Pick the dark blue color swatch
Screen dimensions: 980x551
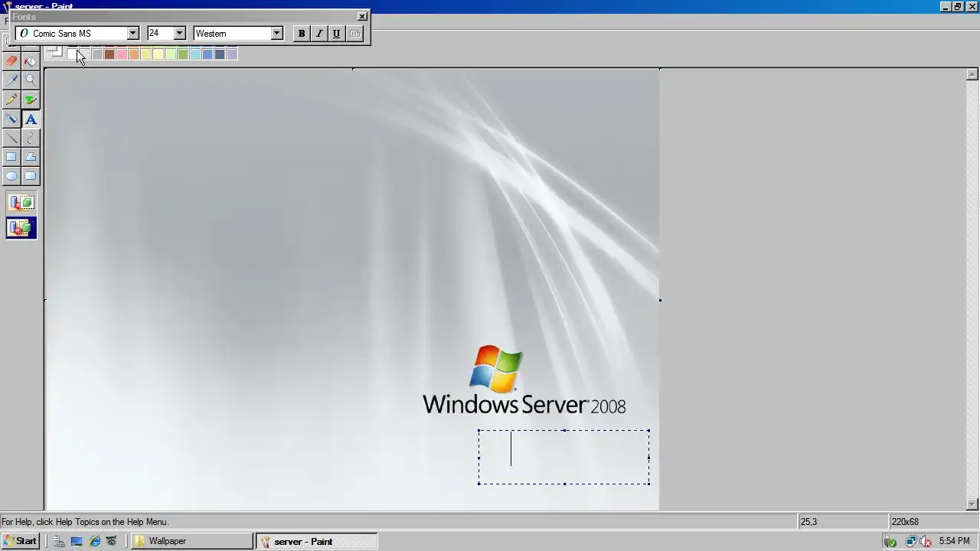(220, 54)
